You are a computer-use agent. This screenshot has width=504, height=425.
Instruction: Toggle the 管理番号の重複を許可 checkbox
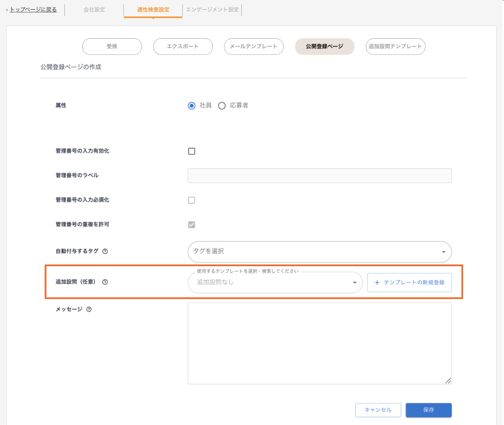tap(191, 225)
